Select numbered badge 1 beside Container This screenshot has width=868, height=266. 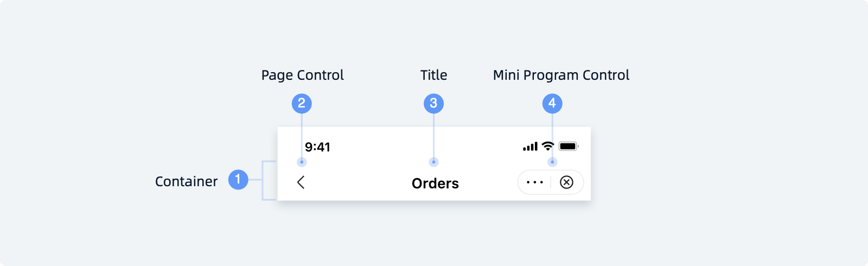[238, 180]
